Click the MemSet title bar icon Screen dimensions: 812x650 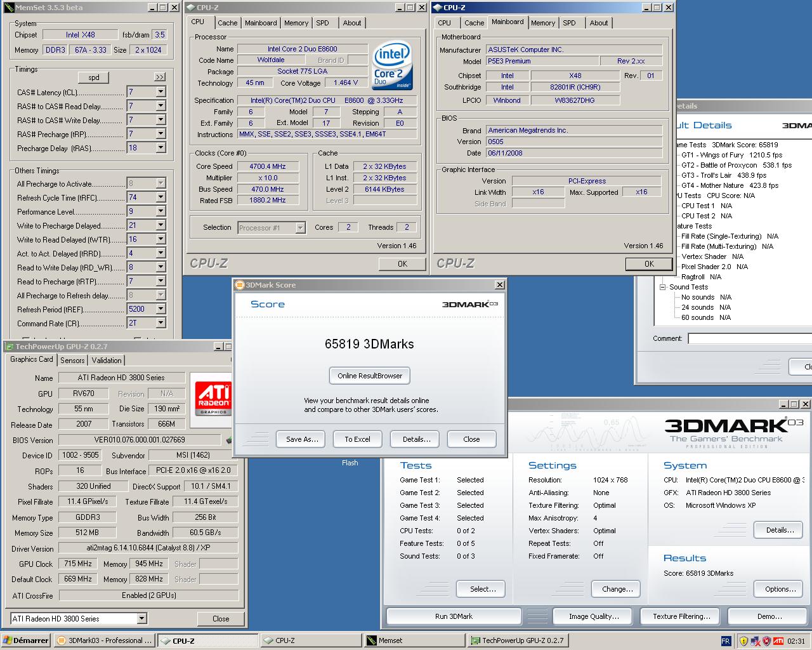click(x=9, y=8)
